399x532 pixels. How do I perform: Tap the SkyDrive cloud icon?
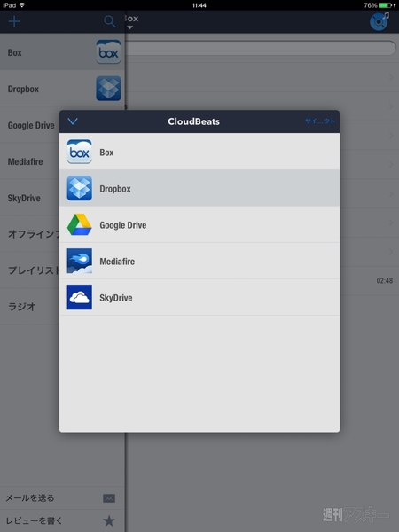coord(80,297)
